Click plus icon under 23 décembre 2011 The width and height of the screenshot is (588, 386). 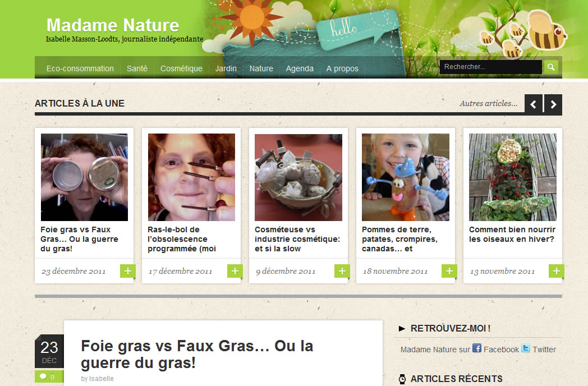pyautogui.click(x=127, y=271)
